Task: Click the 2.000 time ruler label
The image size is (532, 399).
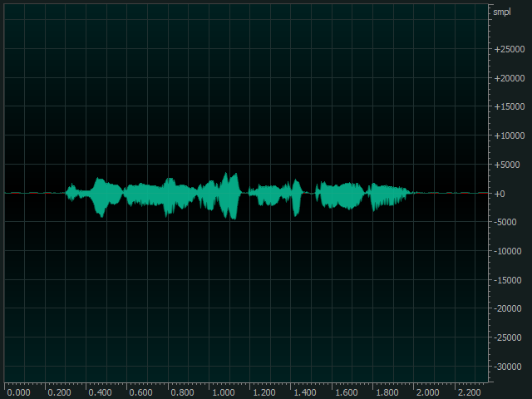Action: click(428, 393)
